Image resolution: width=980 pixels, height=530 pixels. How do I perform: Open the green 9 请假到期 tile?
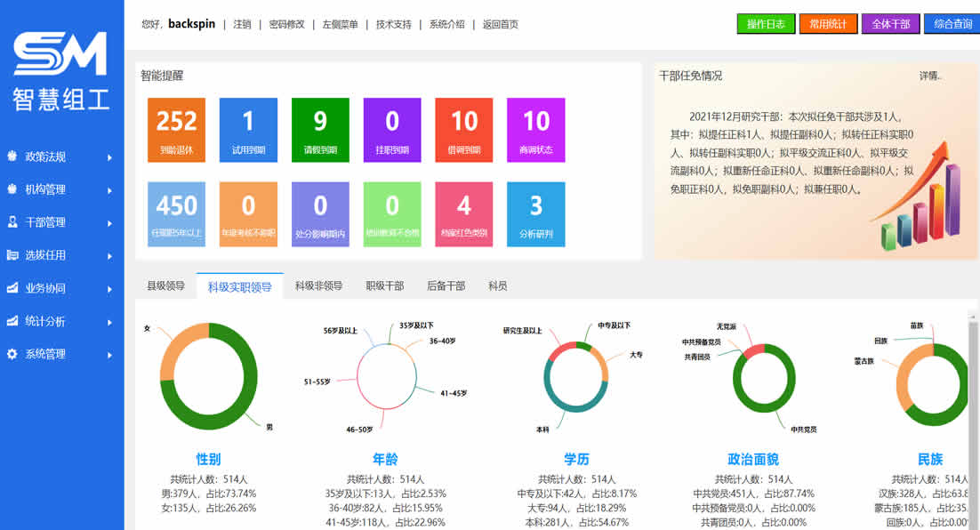pos(320,130)
